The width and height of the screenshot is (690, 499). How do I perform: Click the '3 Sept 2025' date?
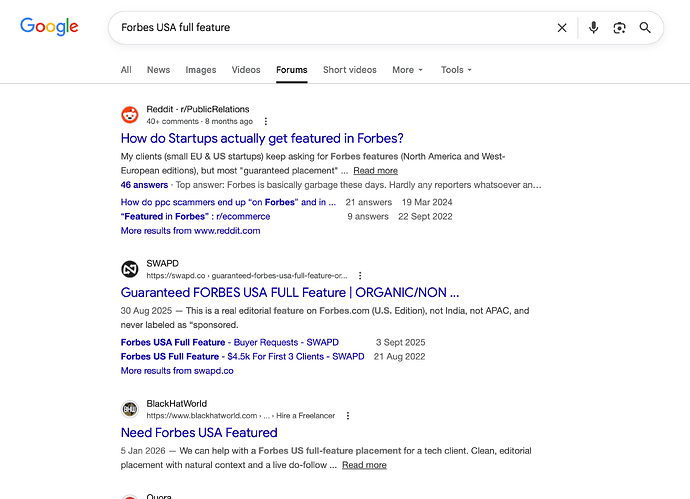pos(400,342)
